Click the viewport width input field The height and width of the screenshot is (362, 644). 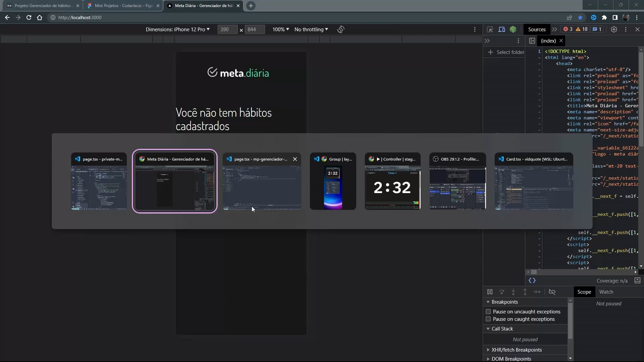227,29
